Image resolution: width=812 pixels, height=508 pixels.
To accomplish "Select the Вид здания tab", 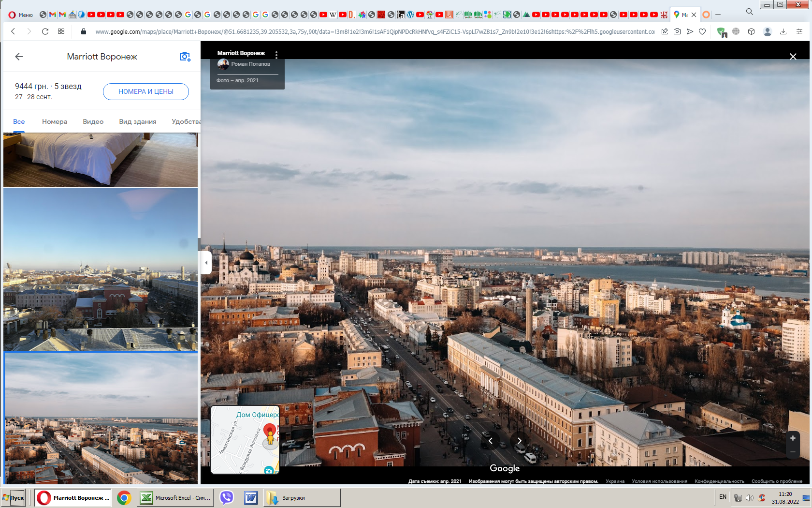I will pos(138,121).
